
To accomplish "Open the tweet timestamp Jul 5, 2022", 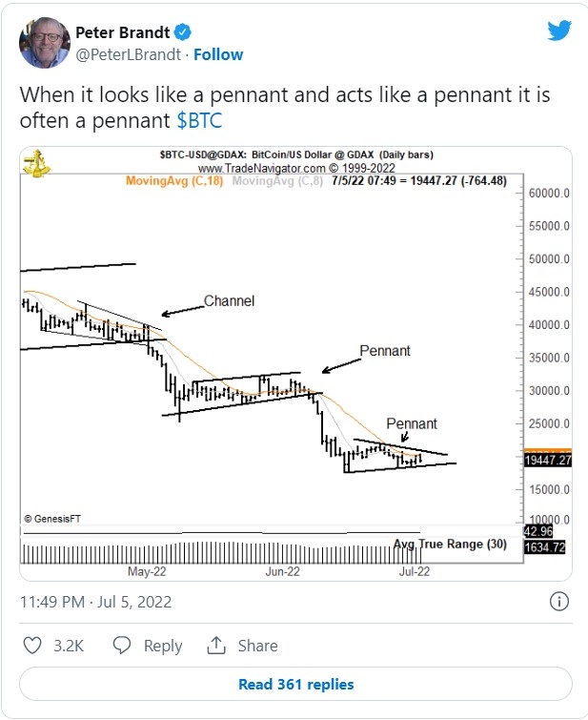I will tap(95, 602).
